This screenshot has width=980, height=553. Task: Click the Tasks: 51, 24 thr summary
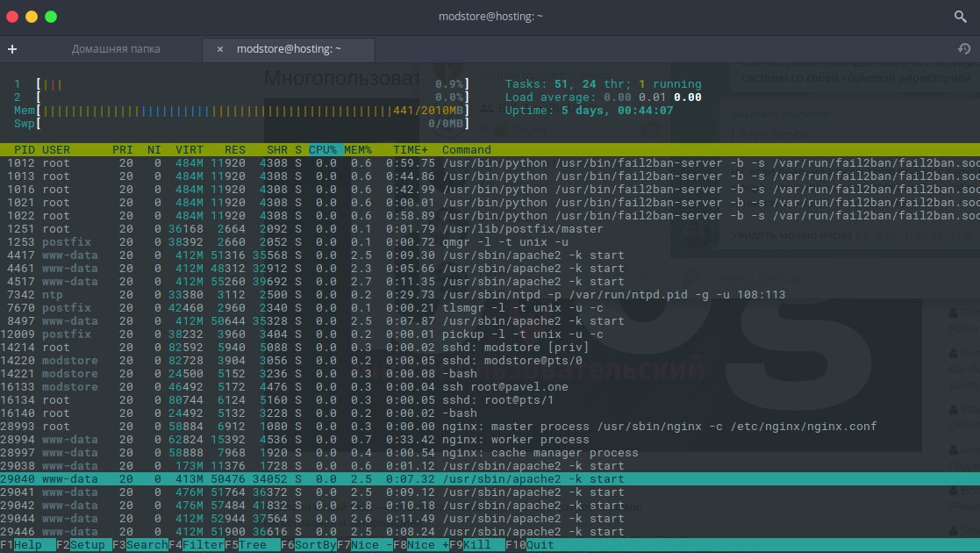click(x=603, y=84)
